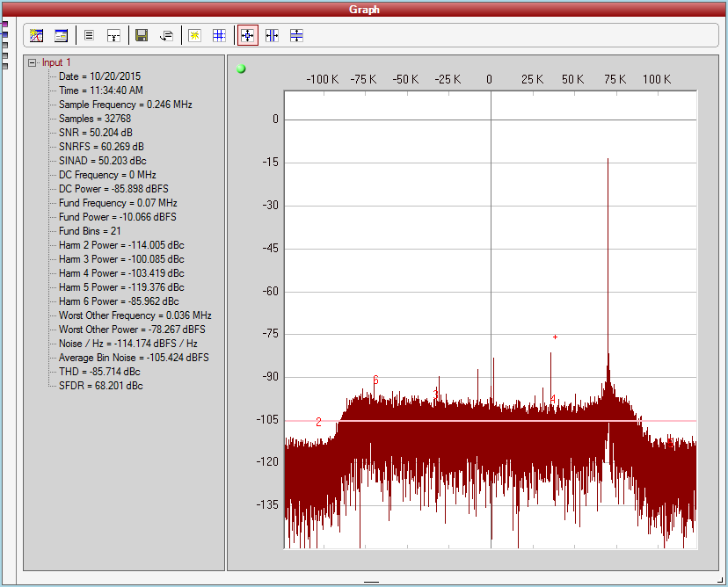The image size is (728, 587).
Task: Select the Samples = 32768 row
Action: [95, 119]
